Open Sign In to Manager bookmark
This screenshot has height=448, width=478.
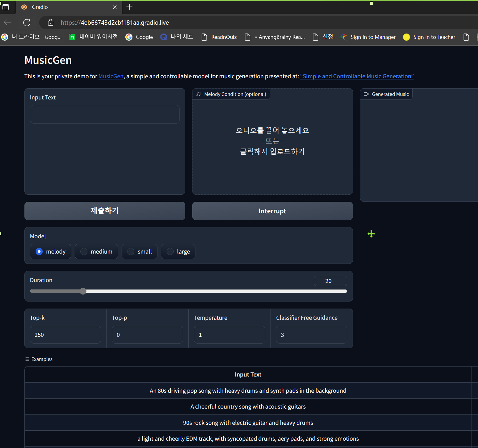[x=368, y=37]
